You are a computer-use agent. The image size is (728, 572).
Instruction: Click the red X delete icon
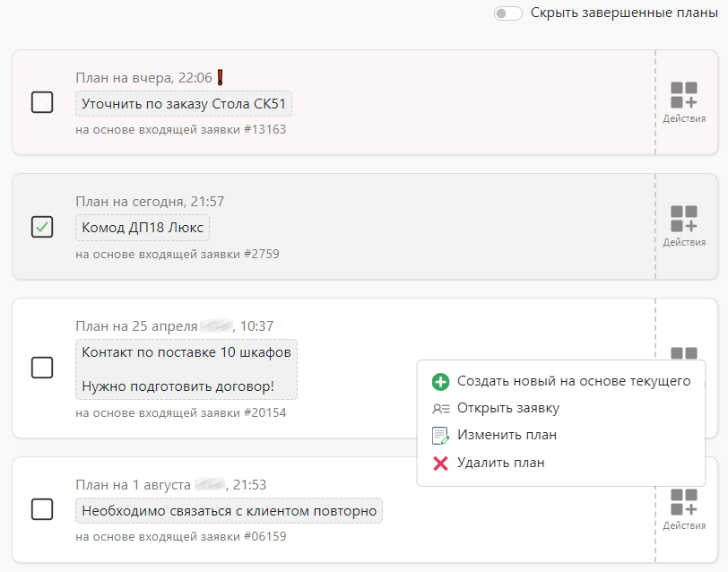440,464
